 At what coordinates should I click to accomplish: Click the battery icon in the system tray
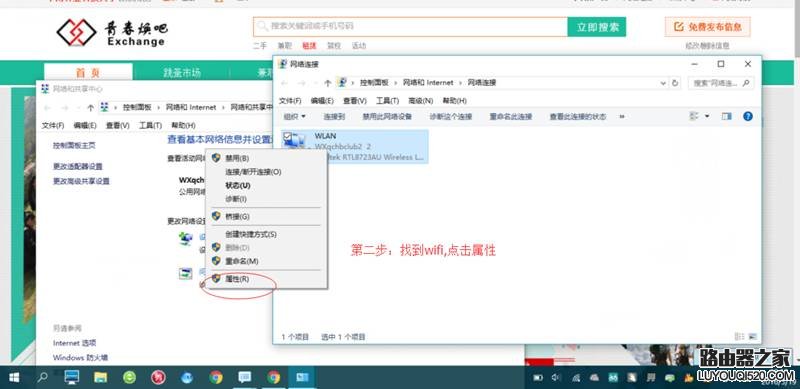click(538, 378)
